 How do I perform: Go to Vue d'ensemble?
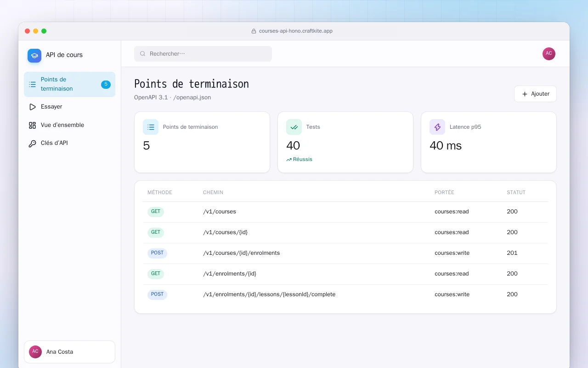click(69, 125)
